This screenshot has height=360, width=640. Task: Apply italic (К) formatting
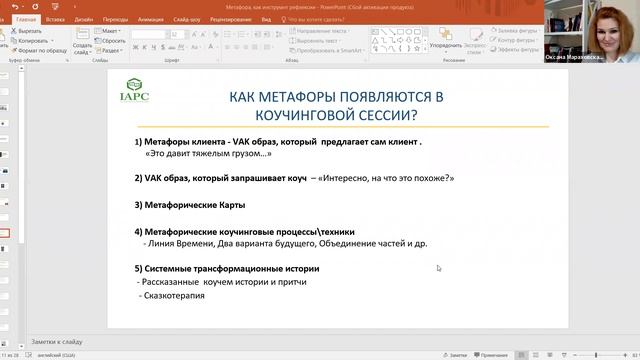coord(144,48)
